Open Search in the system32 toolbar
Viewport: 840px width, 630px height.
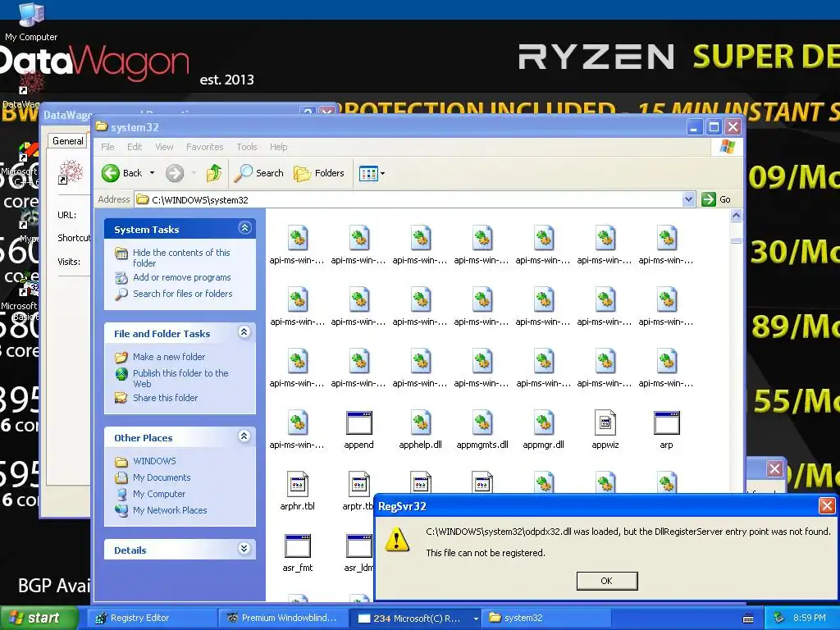tap(258, 173)
